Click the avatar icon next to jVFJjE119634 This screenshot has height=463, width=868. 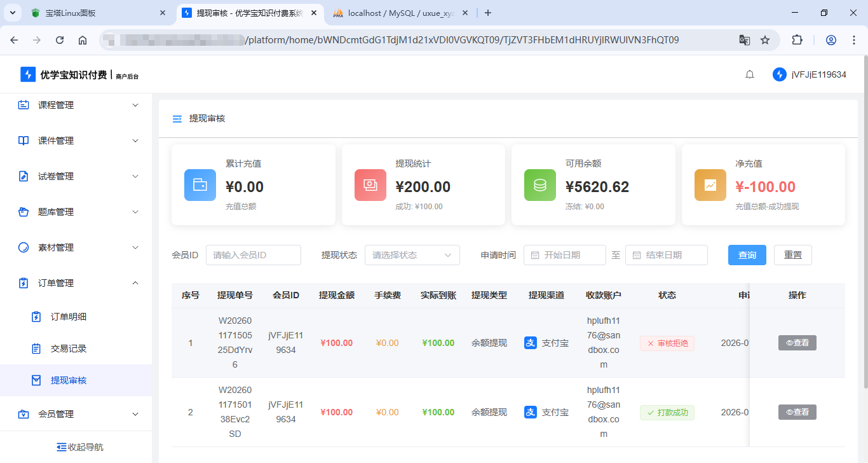coord(780,74)
